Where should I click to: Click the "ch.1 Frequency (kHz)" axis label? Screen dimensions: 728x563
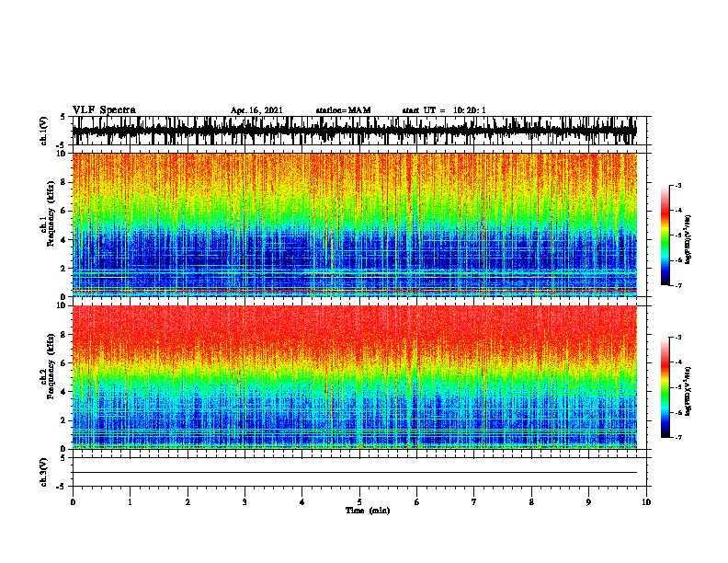(x=47, y=214)
